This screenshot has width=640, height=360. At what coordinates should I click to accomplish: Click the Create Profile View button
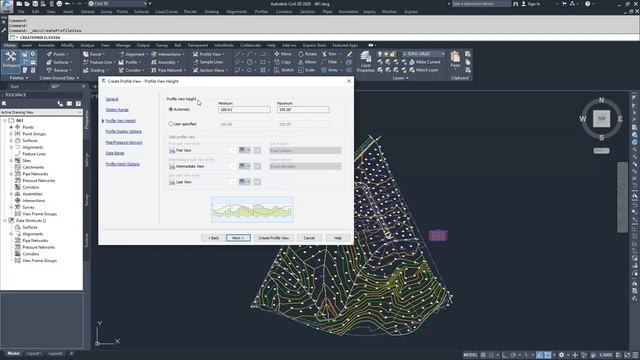273,238
